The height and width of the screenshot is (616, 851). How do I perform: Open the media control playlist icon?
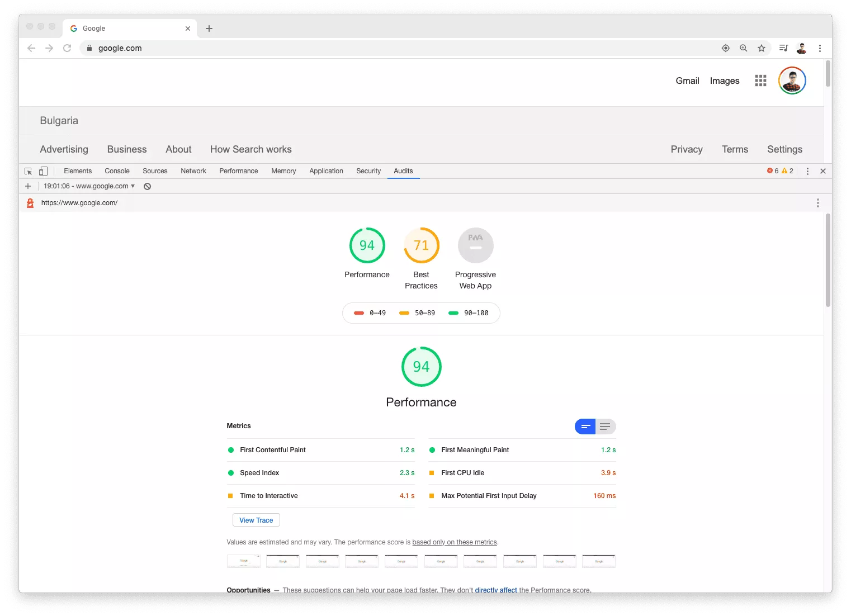coord(784,48)
